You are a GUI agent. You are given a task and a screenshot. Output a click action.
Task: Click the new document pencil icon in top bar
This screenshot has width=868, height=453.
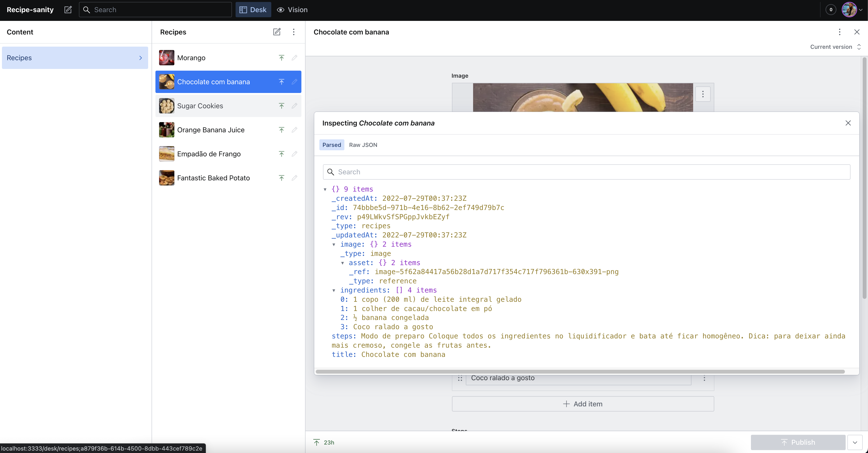click(68, 10)
